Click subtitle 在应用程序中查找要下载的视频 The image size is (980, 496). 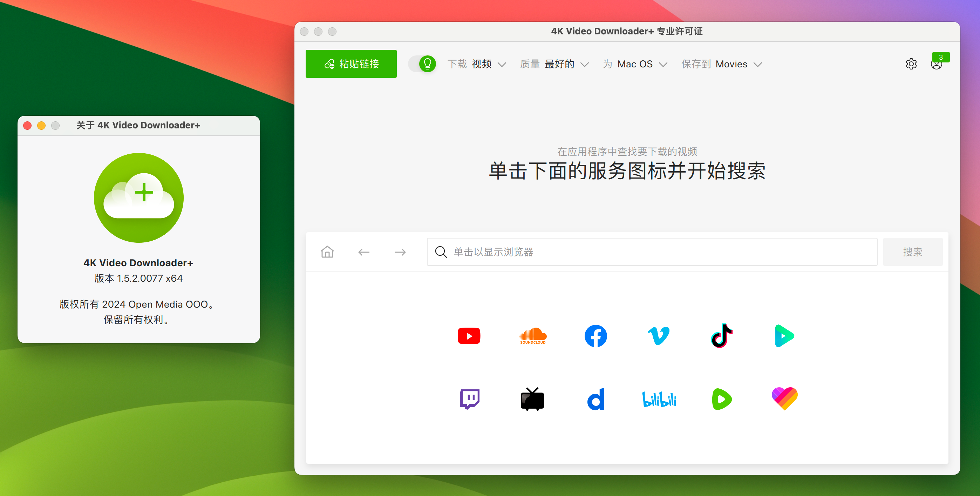point(627,152)
